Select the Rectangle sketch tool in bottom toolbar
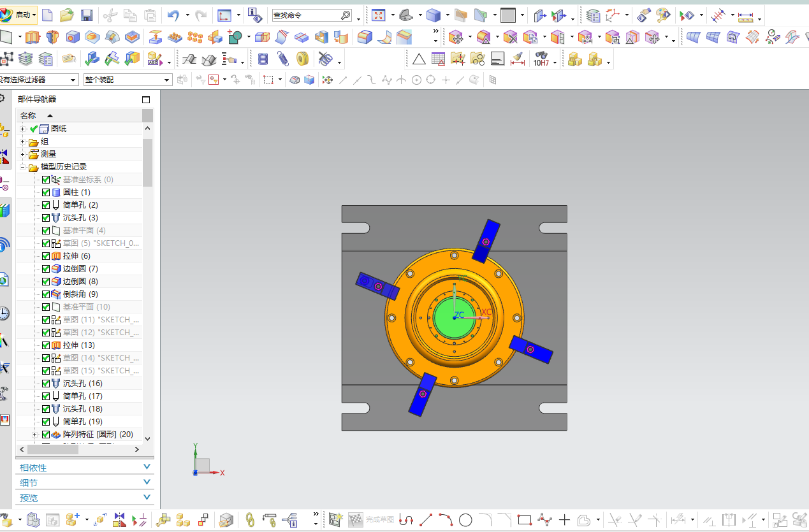 pos(525,520)
